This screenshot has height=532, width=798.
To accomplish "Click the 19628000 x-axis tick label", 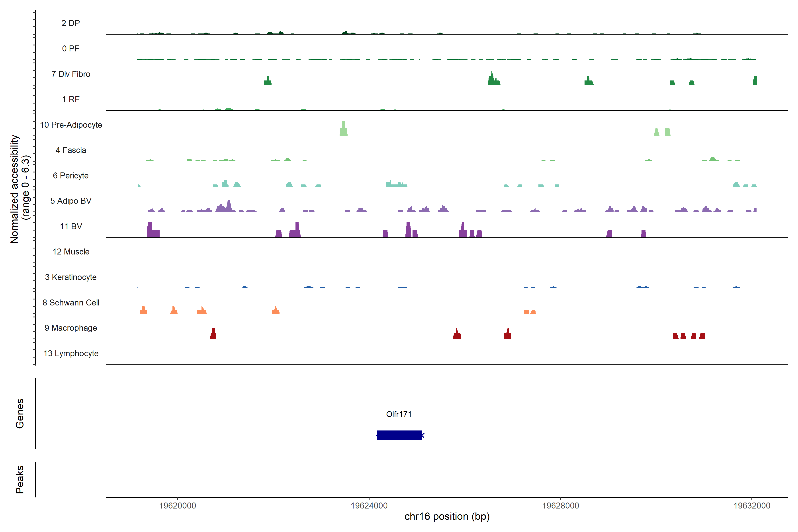I will [x=561, y=506].
